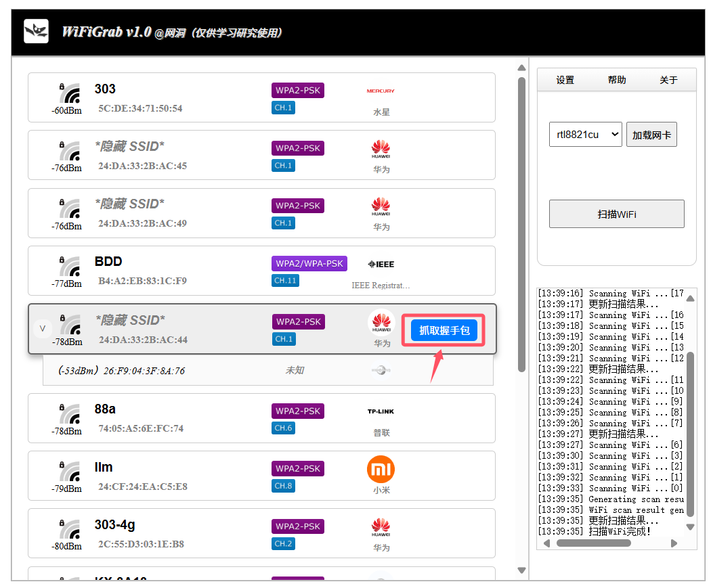
Task: Click the unknown vendor icon for client 26:F9:04:3F:8A:76
Action: [x=381, y=371]
